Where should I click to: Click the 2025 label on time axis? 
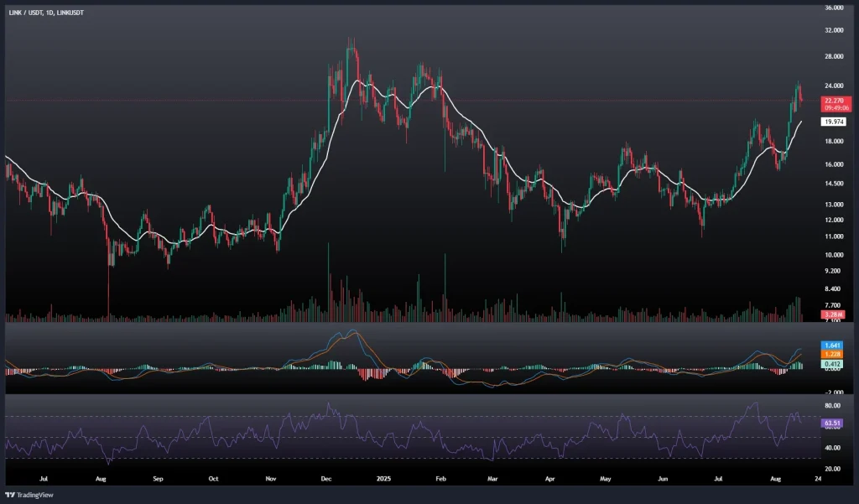click(x=383, y=478)
